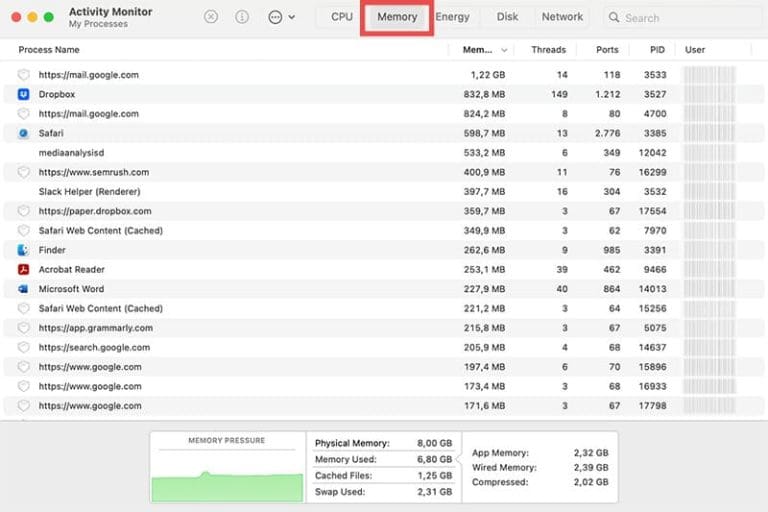
Task: Open the Disk tab
Action: point(507,17)
